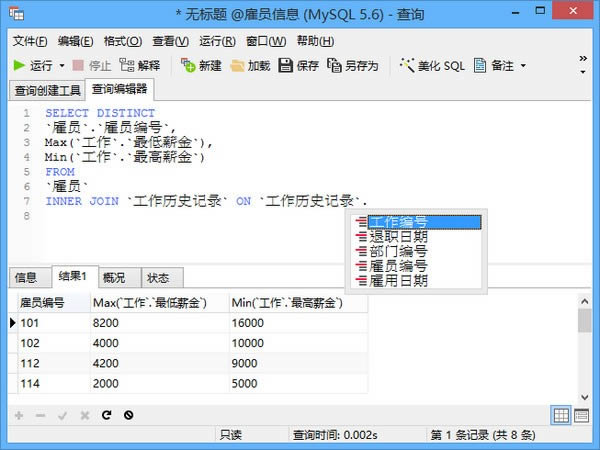Open the Run dropdown arrow

click(62, 66)
